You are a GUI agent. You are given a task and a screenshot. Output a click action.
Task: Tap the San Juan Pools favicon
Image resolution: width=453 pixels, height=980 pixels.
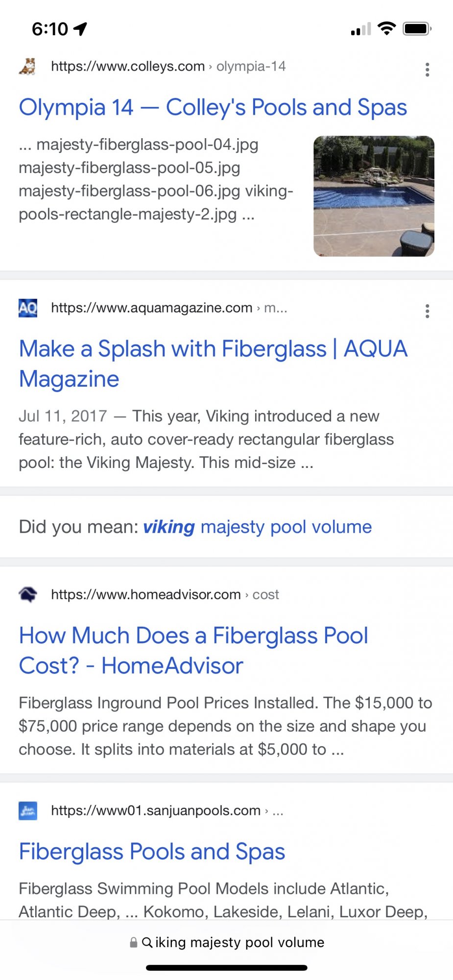(x=28, y=810)
